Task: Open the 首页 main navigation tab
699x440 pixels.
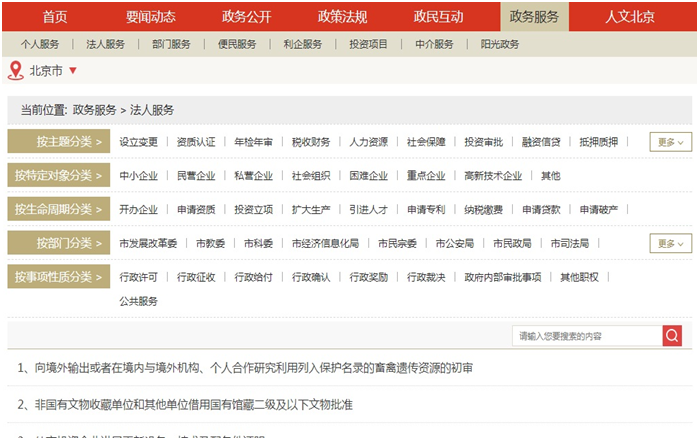Action: [x=55, y=16]
